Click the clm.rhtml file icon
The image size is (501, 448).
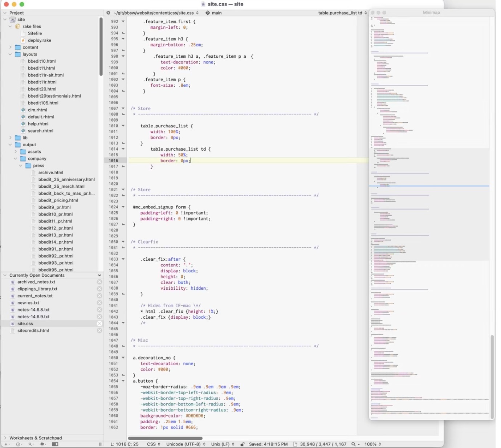[x=23, y=110]
